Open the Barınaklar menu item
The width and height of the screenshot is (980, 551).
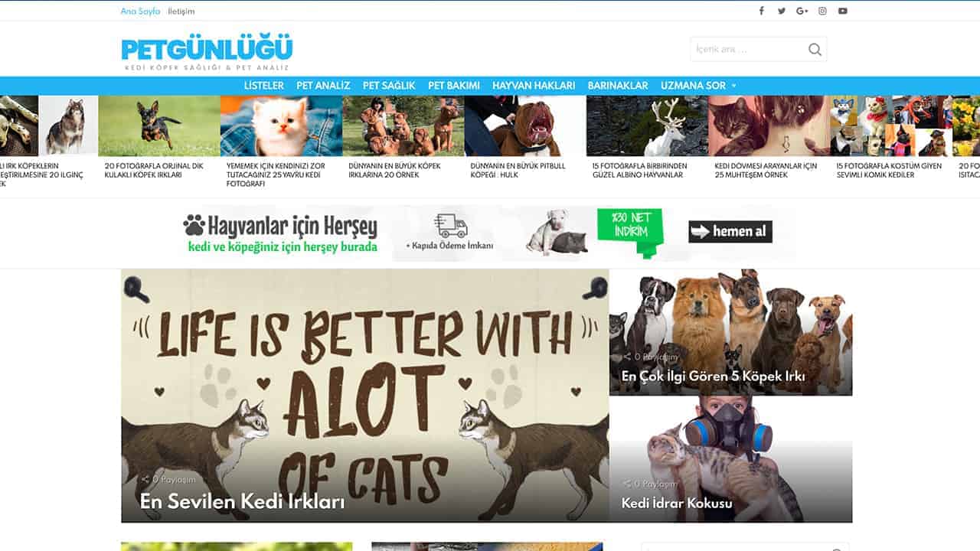[x=618, y=86]
